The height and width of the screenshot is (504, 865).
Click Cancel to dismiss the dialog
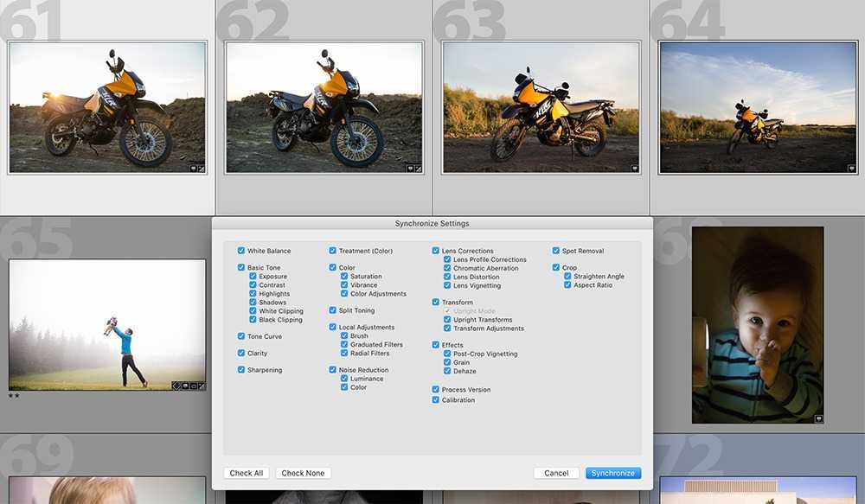pyautogui.click(x=556, y=473)
